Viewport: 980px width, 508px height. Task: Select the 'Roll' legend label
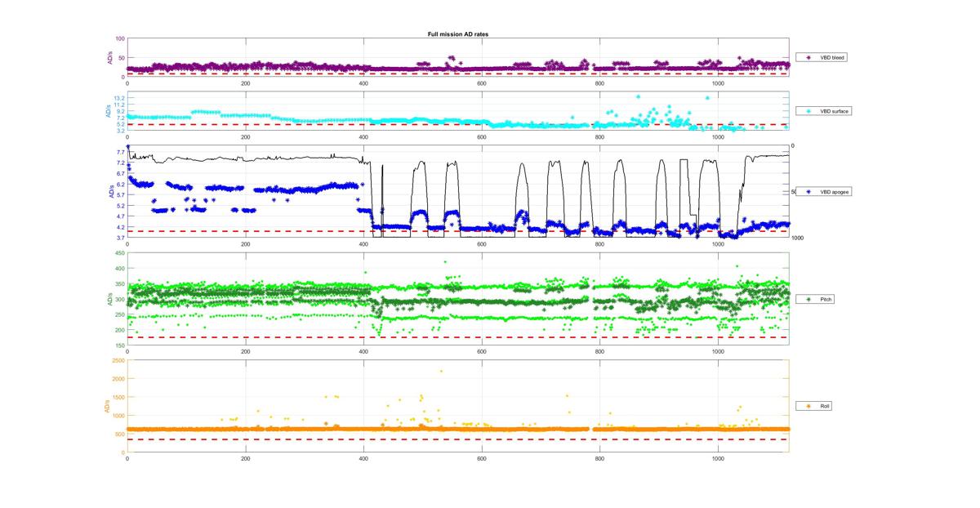[x=826, y=406]
